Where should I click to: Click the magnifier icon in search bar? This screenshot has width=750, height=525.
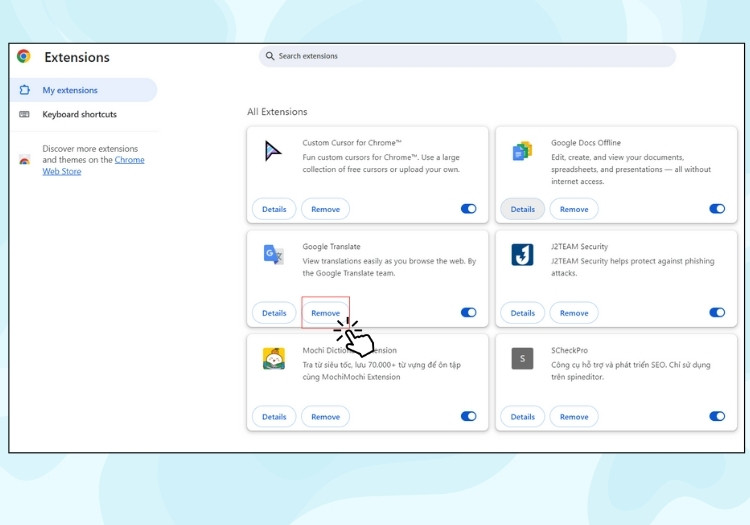pos(270,56)
